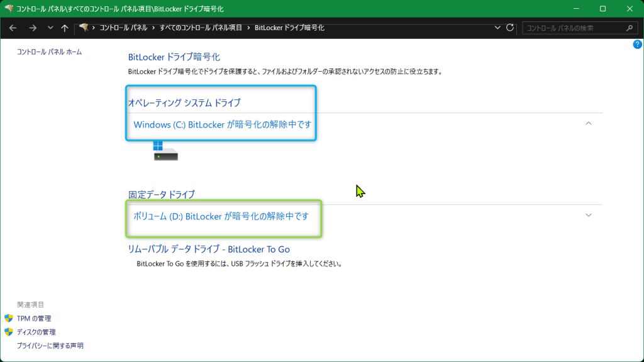644x362 pixels.
Task: Open TPM の管理 link
Action: pyautogui.click(x=34, y=319)
